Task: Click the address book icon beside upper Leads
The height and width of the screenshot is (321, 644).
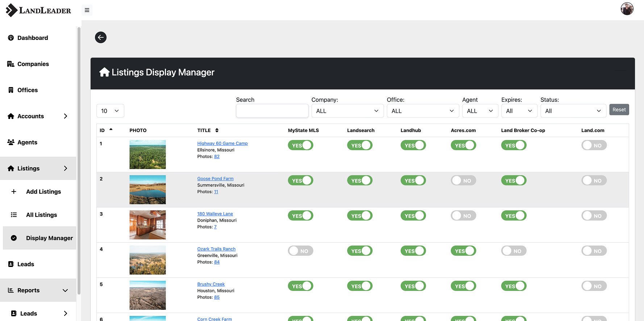Action: point(11,264)
